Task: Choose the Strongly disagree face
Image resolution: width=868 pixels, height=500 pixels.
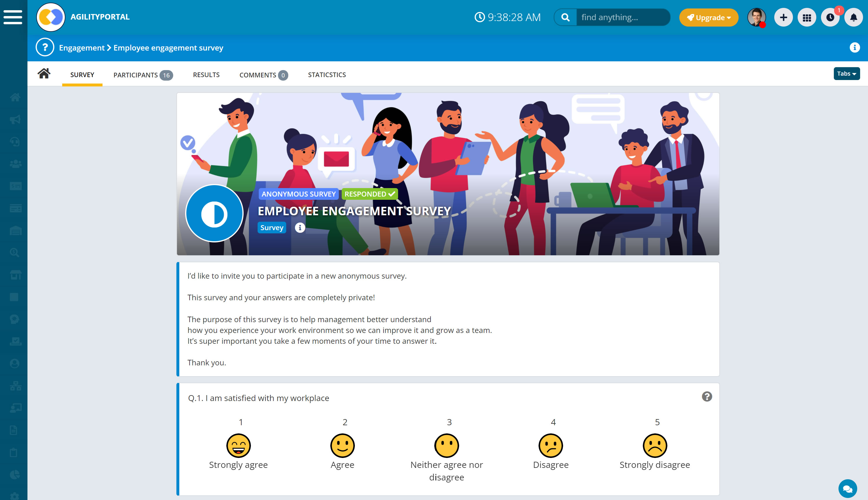Action: coord(655,446)
